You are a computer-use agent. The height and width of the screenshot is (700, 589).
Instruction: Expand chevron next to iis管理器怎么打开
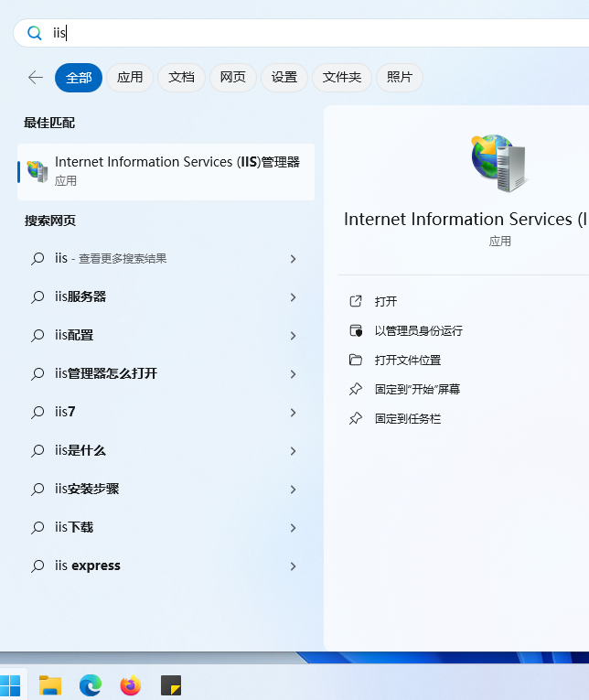[294, 374]
